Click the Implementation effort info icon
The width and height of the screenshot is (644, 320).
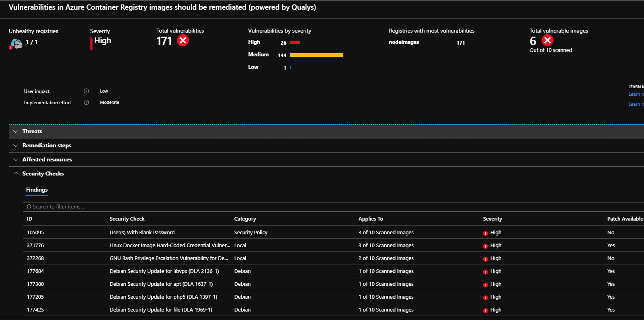coord(86,102)
